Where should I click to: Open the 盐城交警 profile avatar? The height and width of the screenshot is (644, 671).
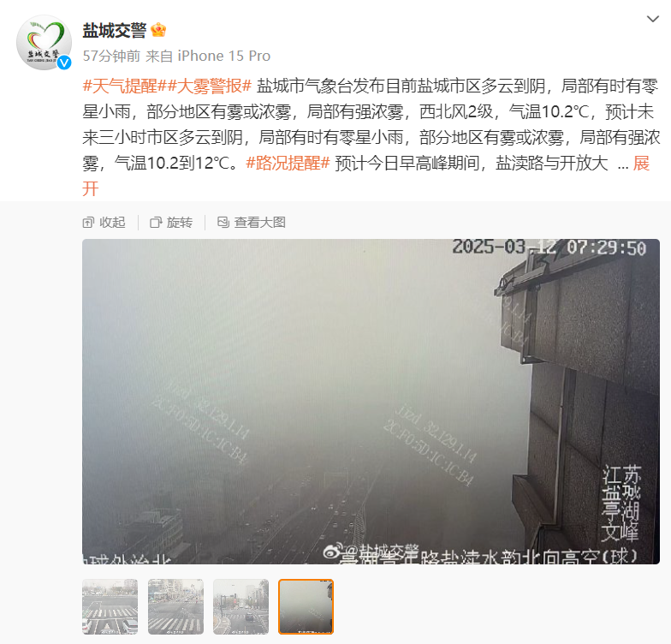44,43
